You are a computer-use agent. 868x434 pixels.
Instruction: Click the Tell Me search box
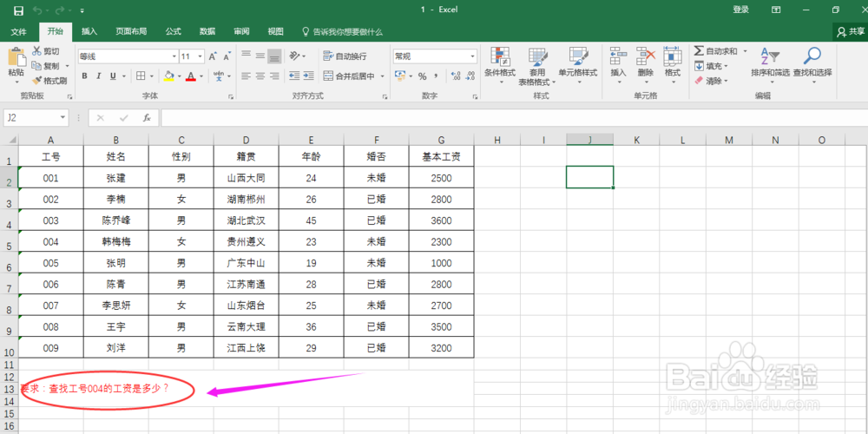341,32
